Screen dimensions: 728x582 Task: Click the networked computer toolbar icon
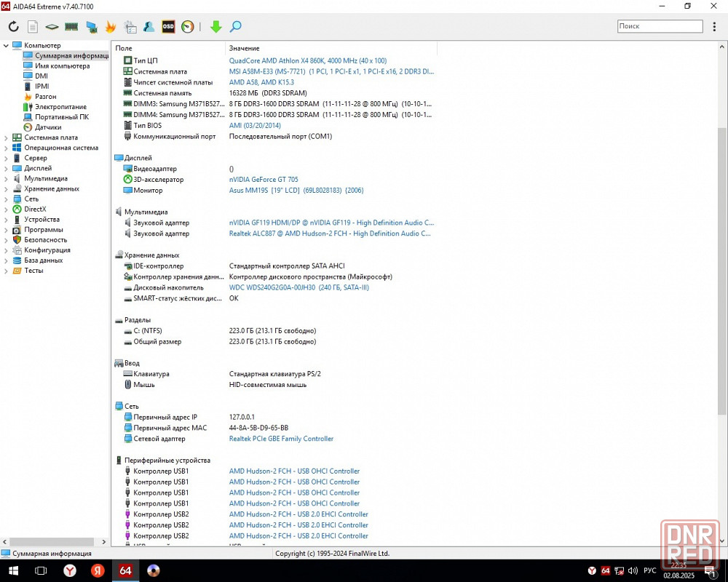(x=91, y=26)
